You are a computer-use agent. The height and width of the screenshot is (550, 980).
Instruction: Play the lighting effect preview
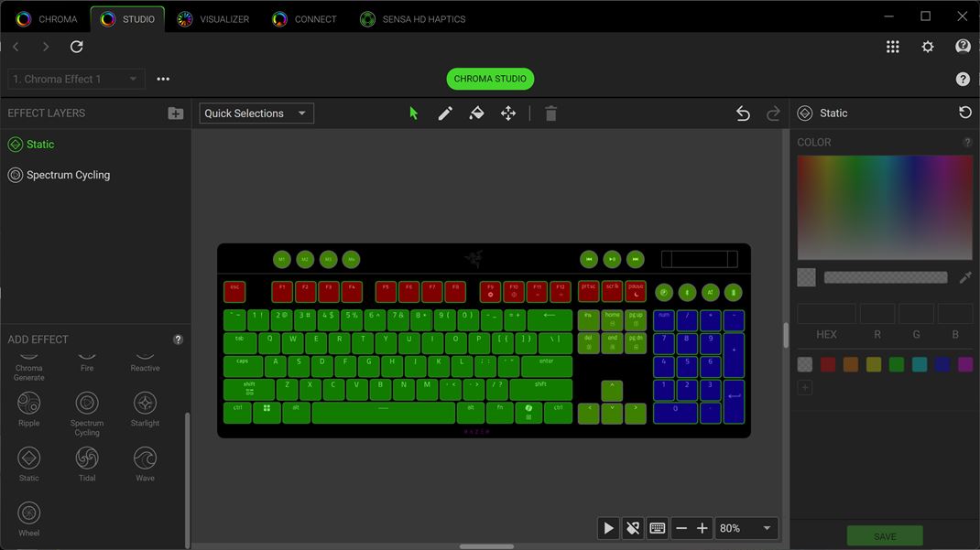(x=608, y=528)
